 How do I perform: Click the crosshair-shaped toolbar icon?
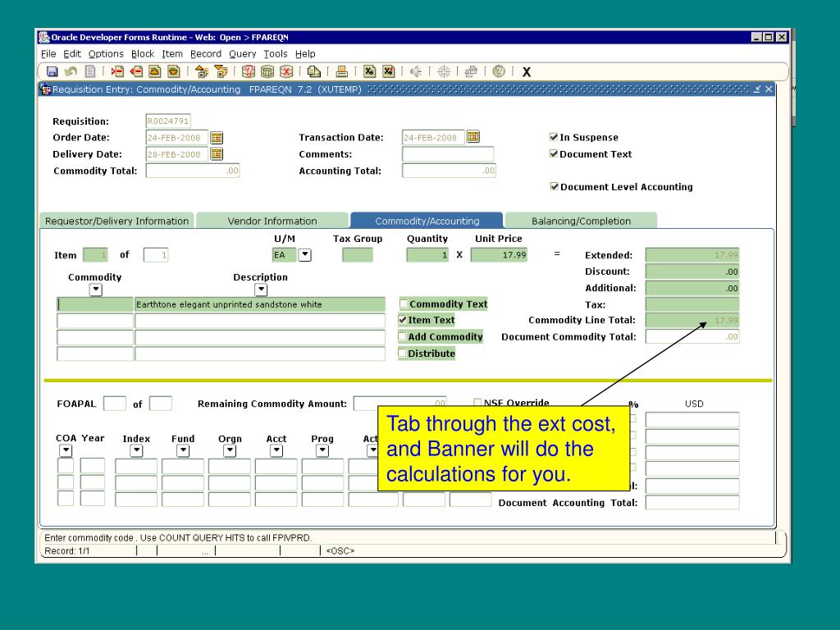pyautogui.click(x=444, y=71)
